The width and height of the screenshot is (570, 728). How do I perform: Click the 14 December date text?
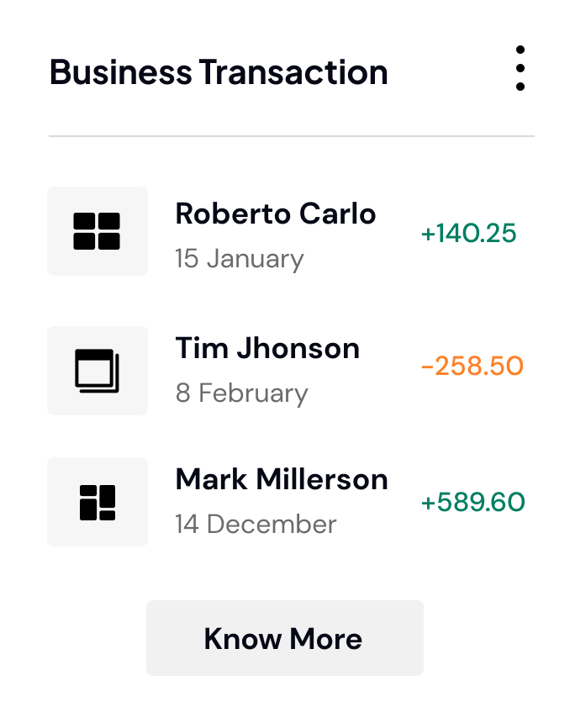(x=255, y=523)
